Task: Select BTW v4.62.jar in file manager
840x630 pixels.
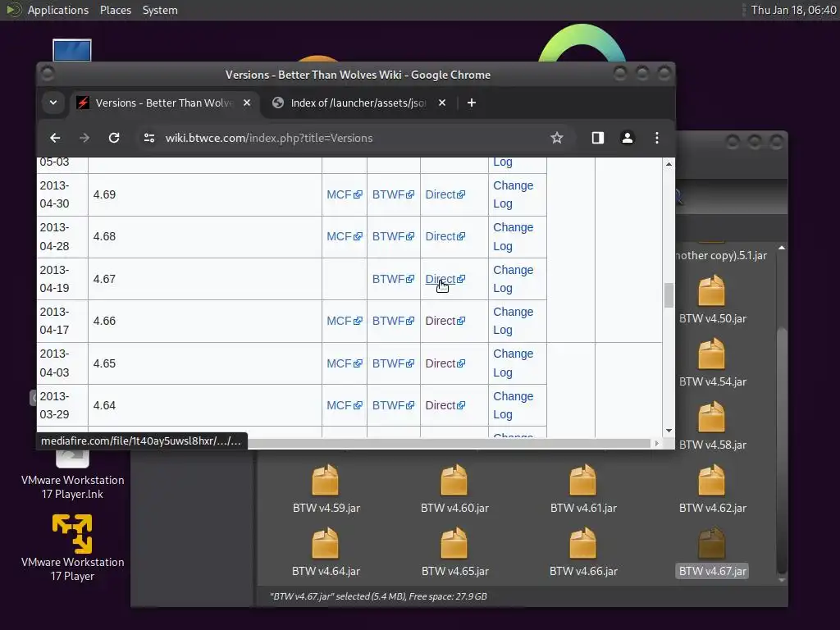Action: coord(712,490)
